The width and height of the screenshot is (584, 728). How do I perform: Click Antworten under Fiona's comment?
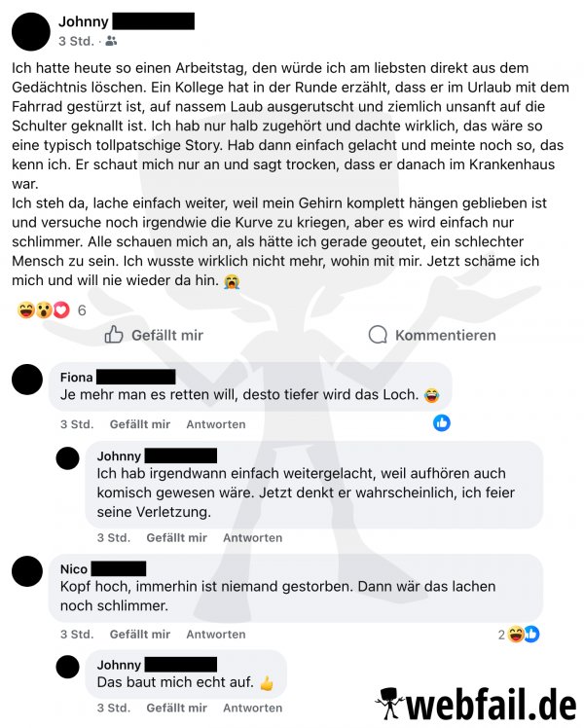tap(216, 424)
